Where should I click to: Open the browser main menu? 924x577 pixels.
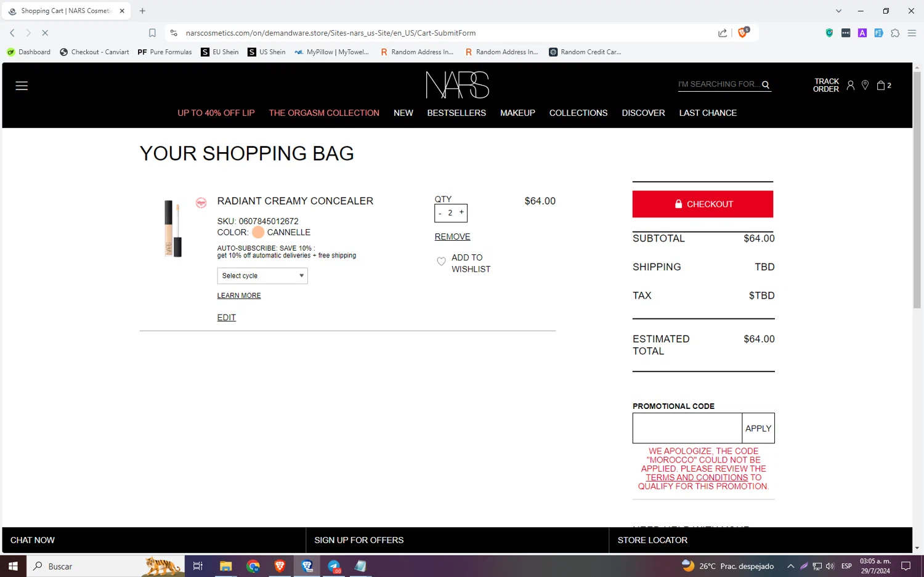point(912,33)
